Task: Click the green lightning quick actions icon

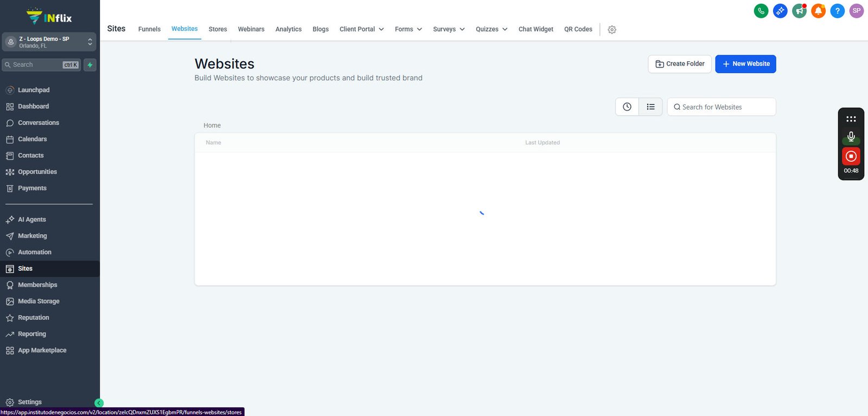Action: tap(90, 65)
